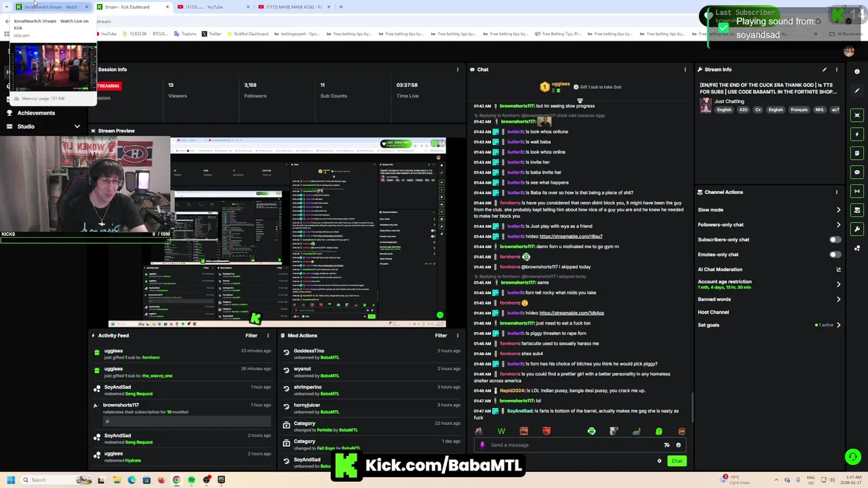
Task: Open the Channel Actions panel's three-dot menu
Action: tap(837, 192)
